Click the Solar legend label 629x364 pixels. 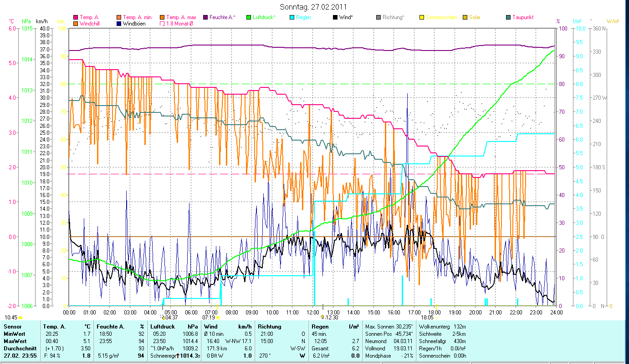(x=474, y=17)
